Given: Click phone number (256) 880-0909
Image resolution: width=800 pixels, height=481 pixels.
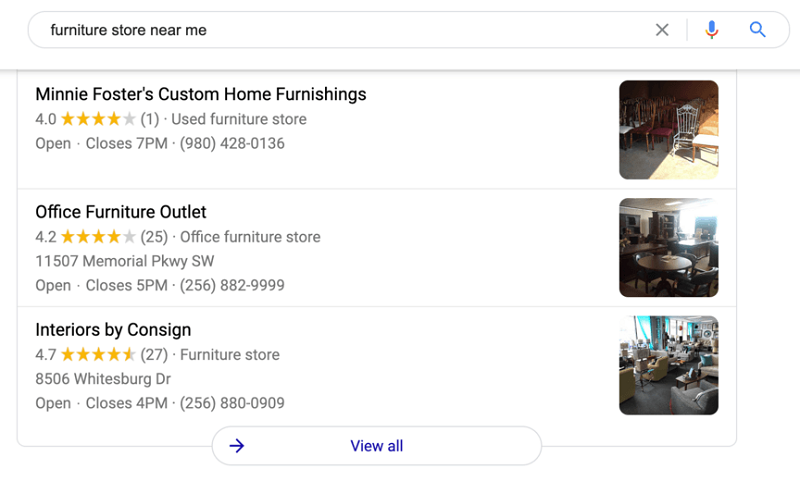Looking at the screenshot, I should tap(232, 403).
